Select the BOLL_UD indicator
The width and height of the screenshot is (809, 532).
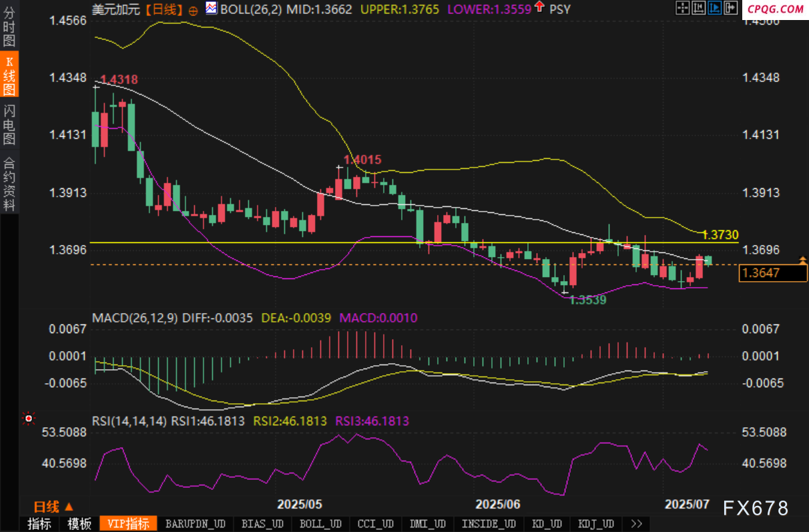tap(320, 524)
